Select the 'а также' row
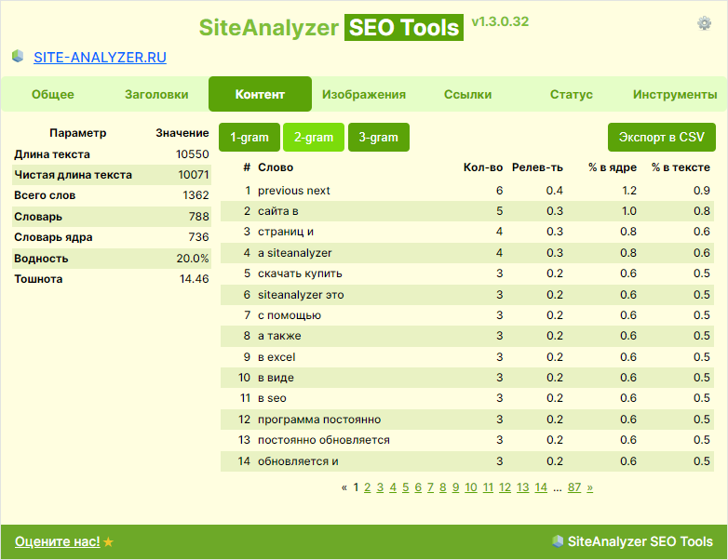The image size is (728, 560). [x=467, y=336]
